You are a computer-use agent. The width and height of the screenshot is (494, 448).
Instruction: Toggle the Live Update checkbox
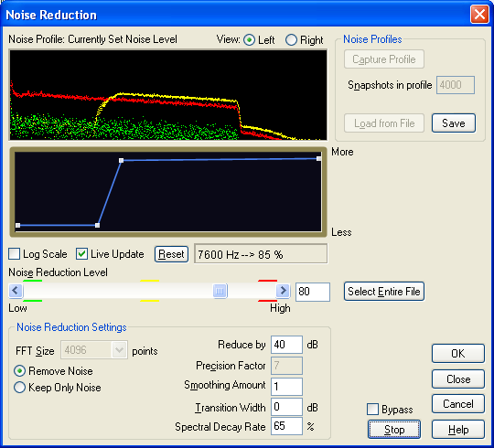pyautogui.click(x=81, y=254)
